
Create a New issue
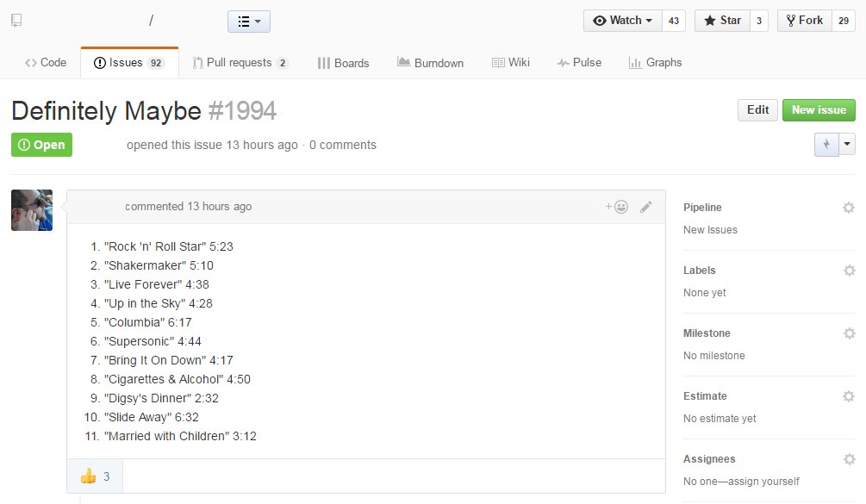point(819,110)
